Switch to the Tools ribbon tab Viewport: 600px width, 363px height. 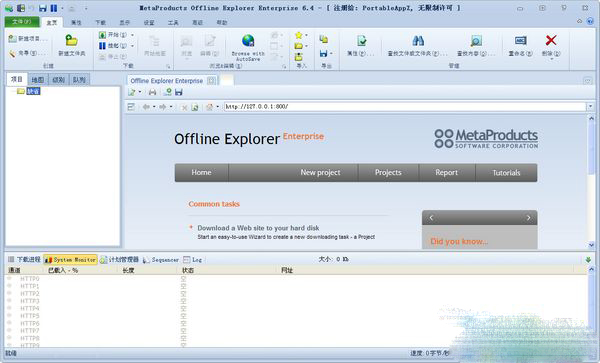click(173, 23)
